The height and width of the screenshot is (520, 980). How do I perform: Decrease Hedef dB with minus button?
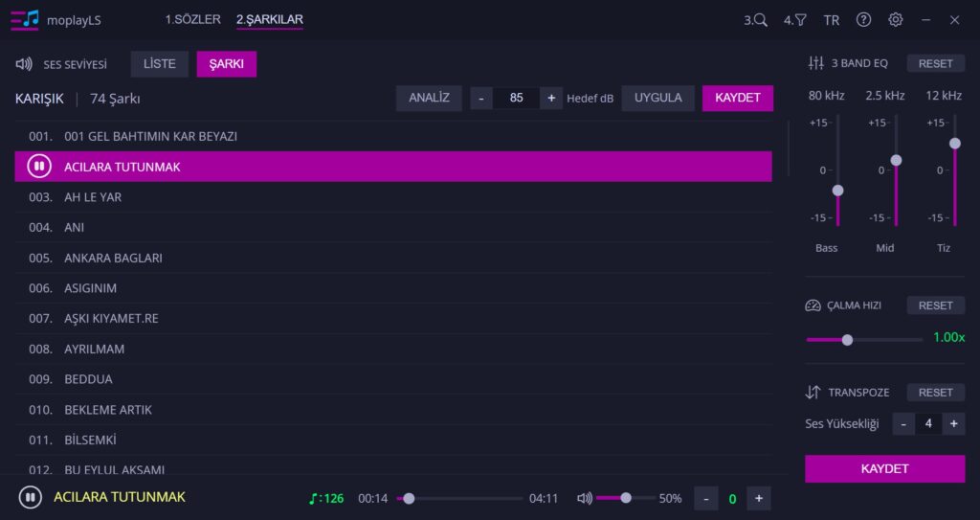pos(480,99)
